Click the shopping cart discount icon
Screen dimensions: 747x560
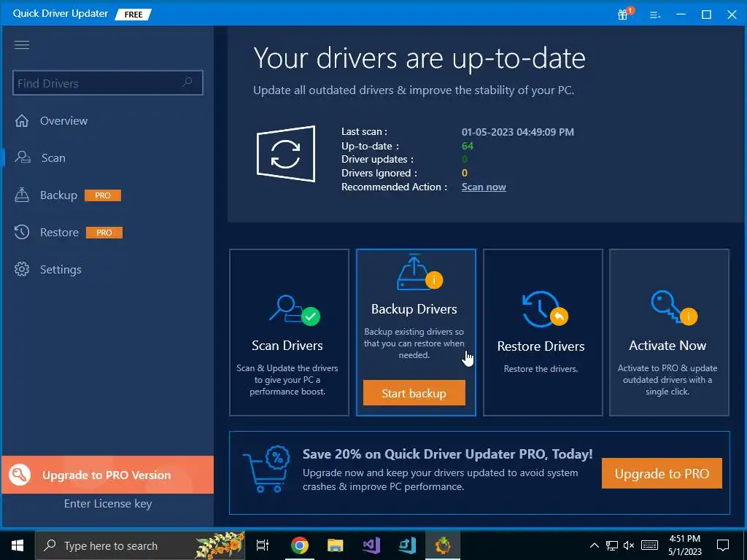click(x=266, y=469)
